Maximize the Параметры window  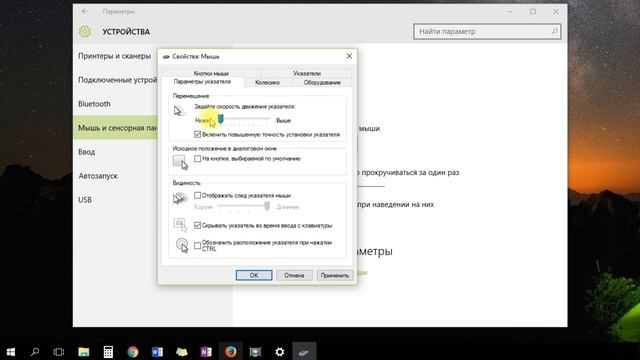533,11
